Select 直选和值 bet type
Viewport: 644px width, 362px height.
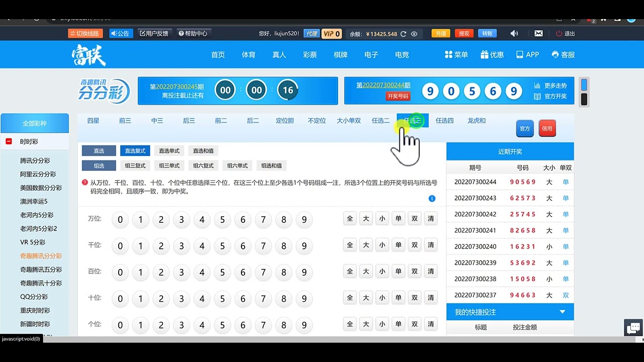[203, 151]
